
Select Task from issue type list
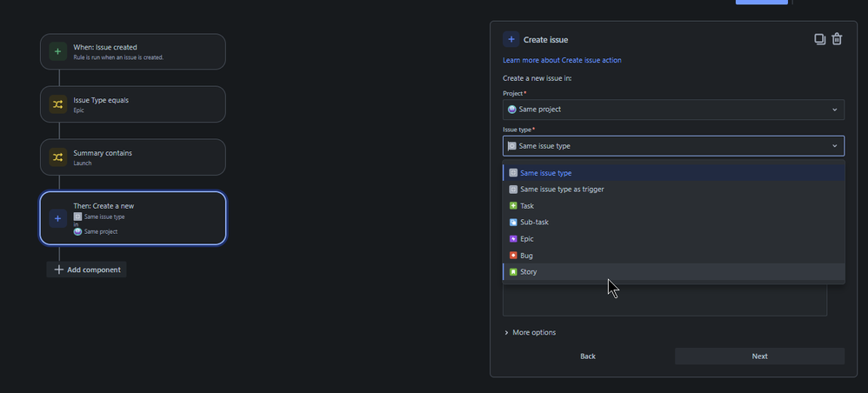(x=674, y=206)
